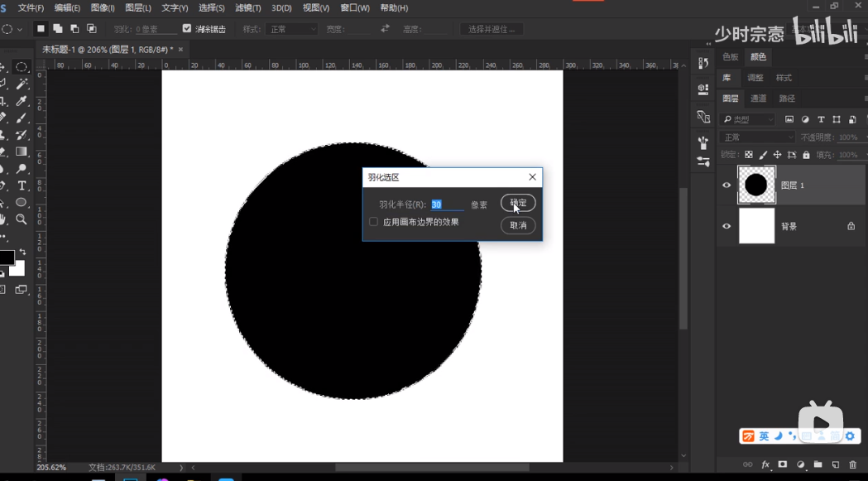
Task: Create new adjustment layer icon
Action: 800,464
